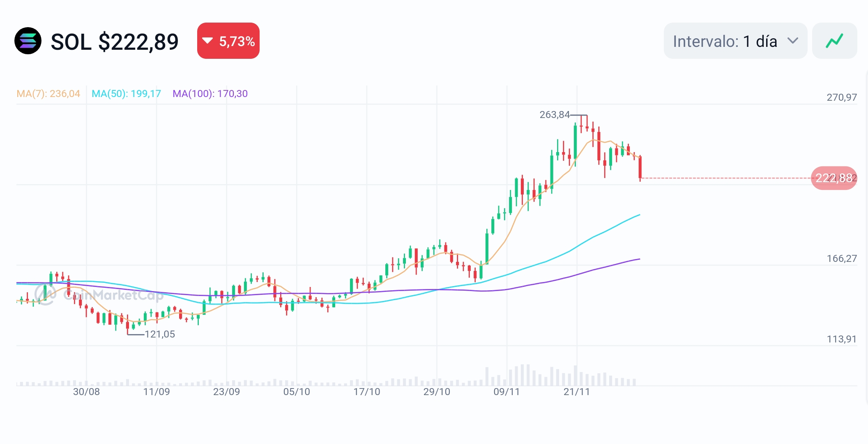
Task: Click the red down-triangle in percentage badge
Action: click(x=208, y=41)
